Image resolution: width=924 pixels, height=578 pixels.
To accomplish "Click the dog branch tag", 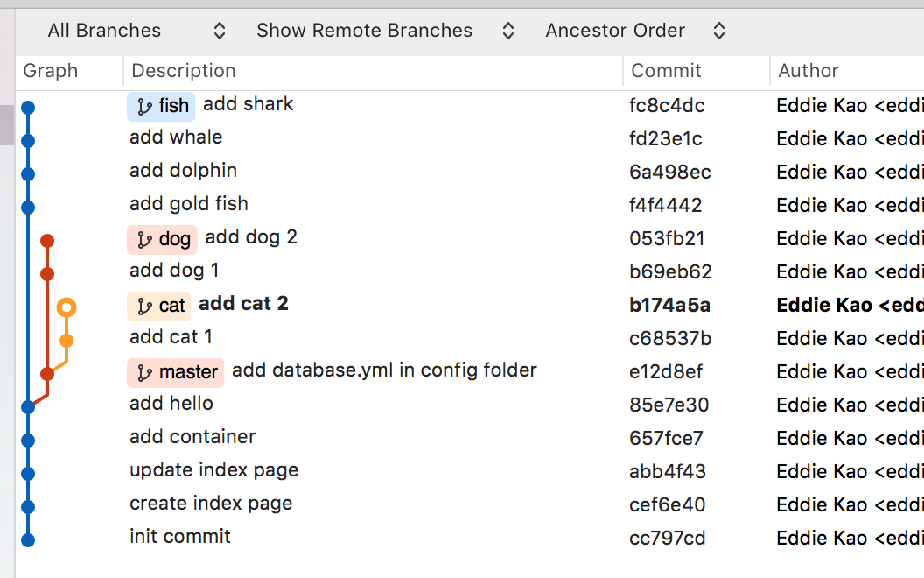I will pyautogui.click(x=163, y=239).
